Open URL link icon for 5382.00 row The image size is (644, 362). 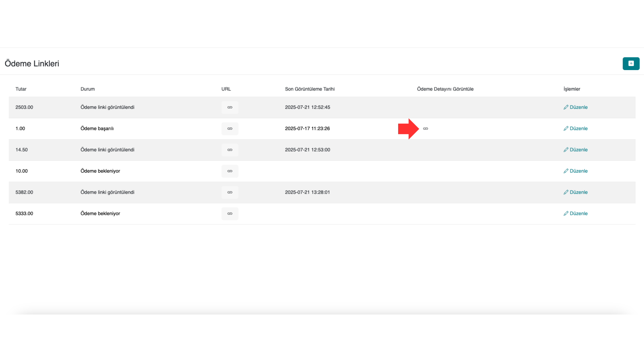pyautogui.click(x=230, y=192)
